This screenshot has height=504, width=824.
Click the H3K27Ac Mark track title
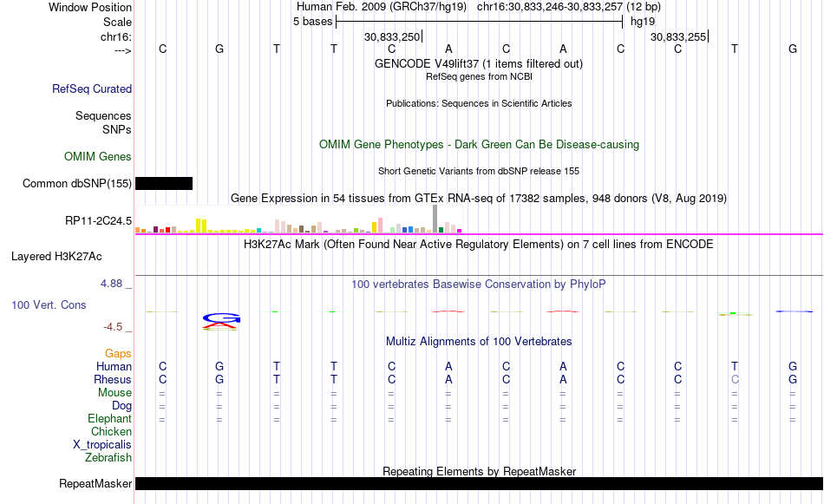click(479, 245)
